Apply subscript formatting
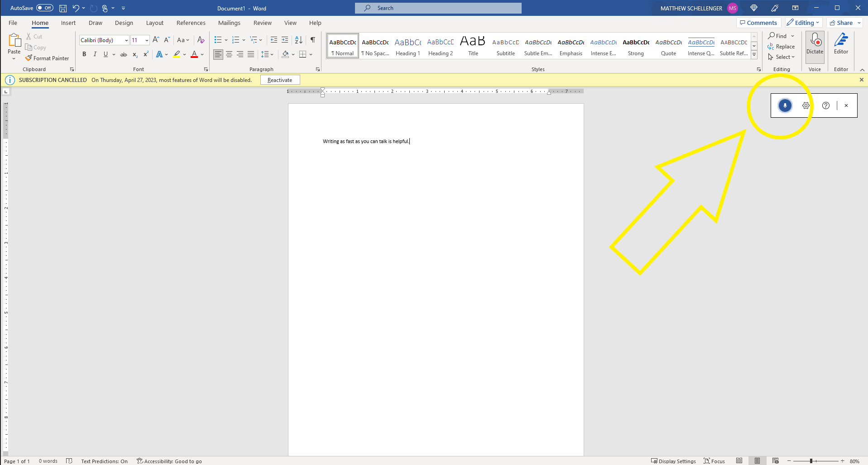868x465 pixels. coord(135,54)
